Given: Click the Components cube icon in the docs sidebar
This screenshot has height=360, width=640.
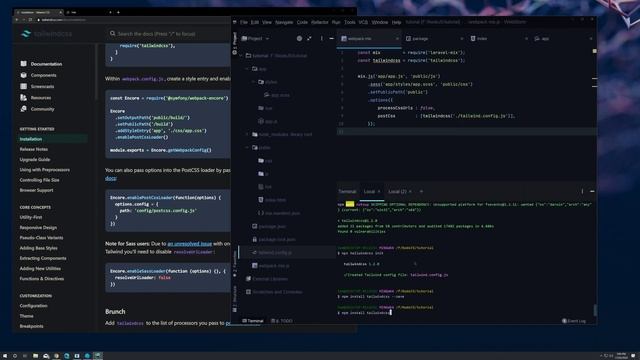Looking at the screenshot, I should pyautogui.click(x=23, y=75).
